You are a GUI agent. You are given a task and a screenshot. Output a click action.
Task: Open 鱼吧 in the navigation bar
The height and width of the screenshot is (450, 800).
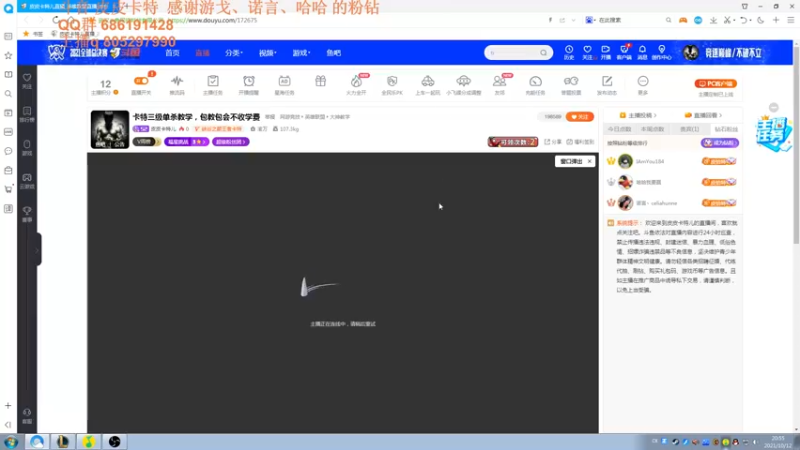tap(334, 53)
